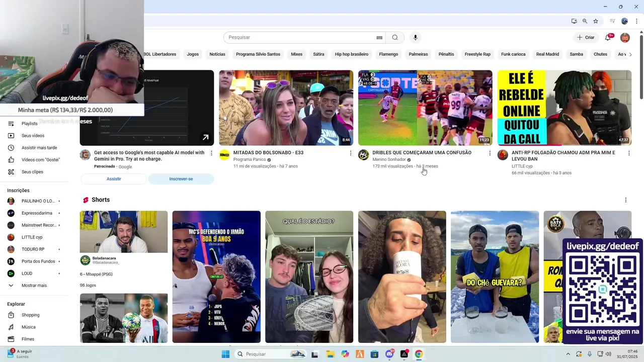Open browser zoom magnifier icon in address bar

click(585, 21)
